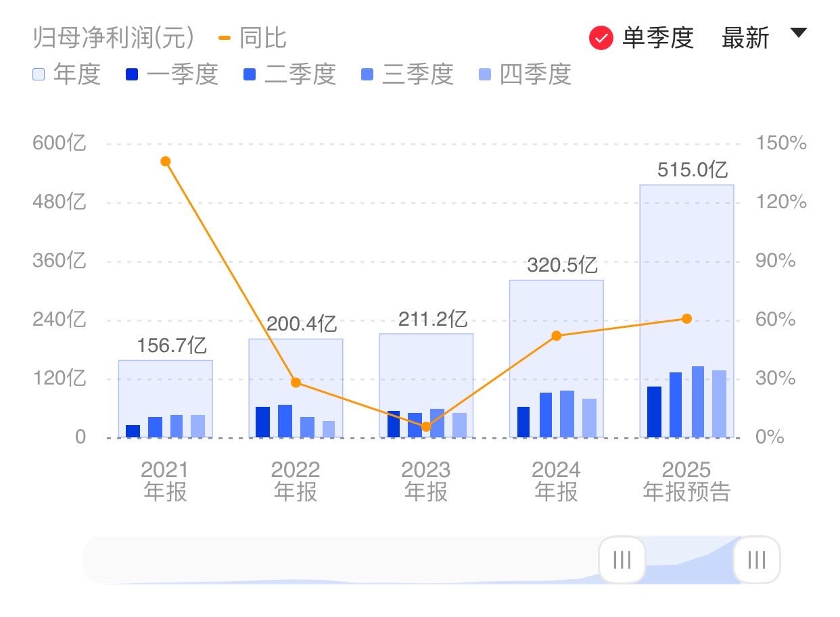
Task: Click the 2025 fourth quarter bar
Action: coord(719,403)
